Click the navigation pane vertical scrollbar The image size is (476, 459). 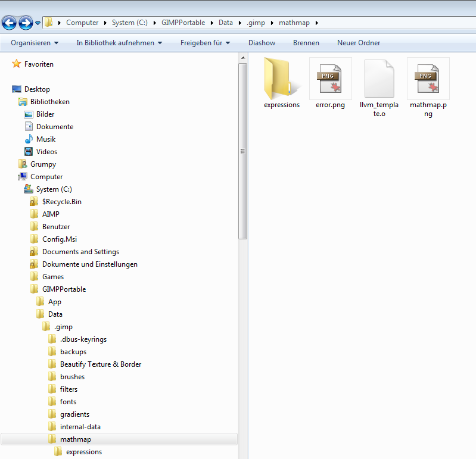point(242,150)
